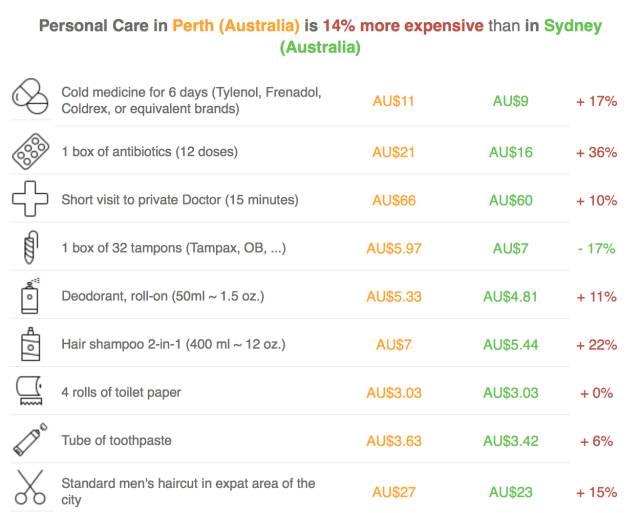Click the Perth haircut price AU$27
Viewport: 640px width, 513px height.
tap(394, 492)
